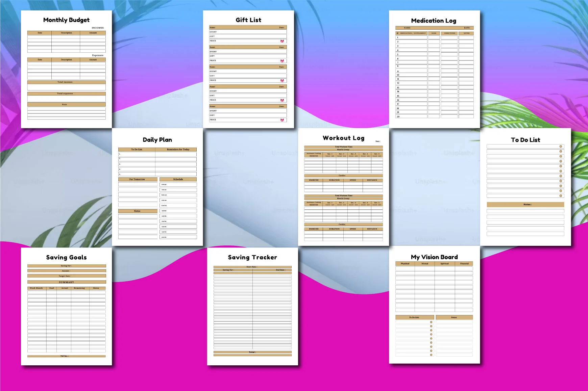The height and width of the screenshot is (391, 588).
Task: Click the 'Total expenses' bar
Action: [x=66, y=94]
